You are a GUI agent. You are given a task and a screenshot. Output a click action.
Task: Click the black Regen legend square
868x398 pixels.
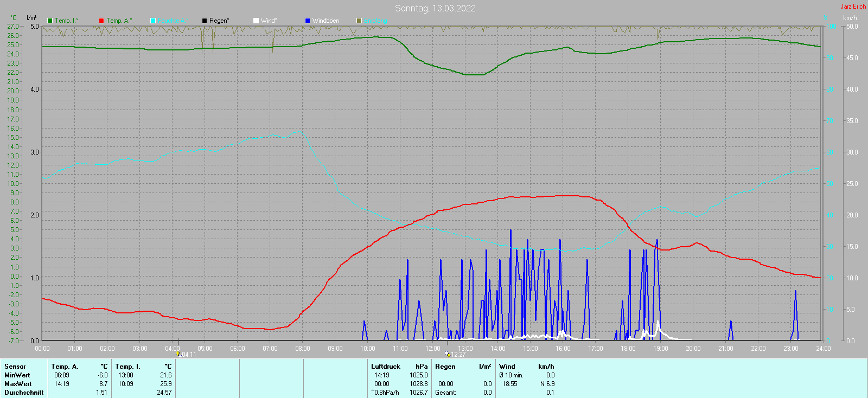coord(205,21)
